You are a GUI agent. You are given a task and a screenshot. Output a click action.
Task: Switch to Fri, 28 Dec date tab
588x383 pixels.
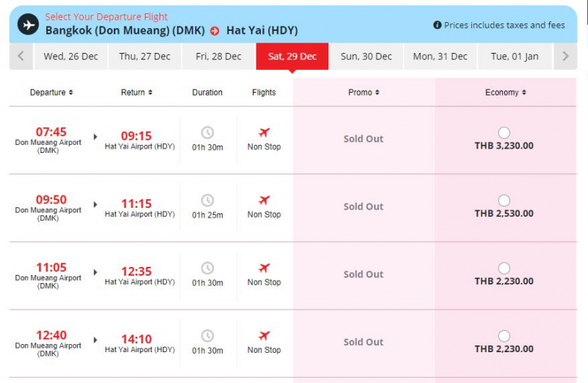click(x=218, y=57)
